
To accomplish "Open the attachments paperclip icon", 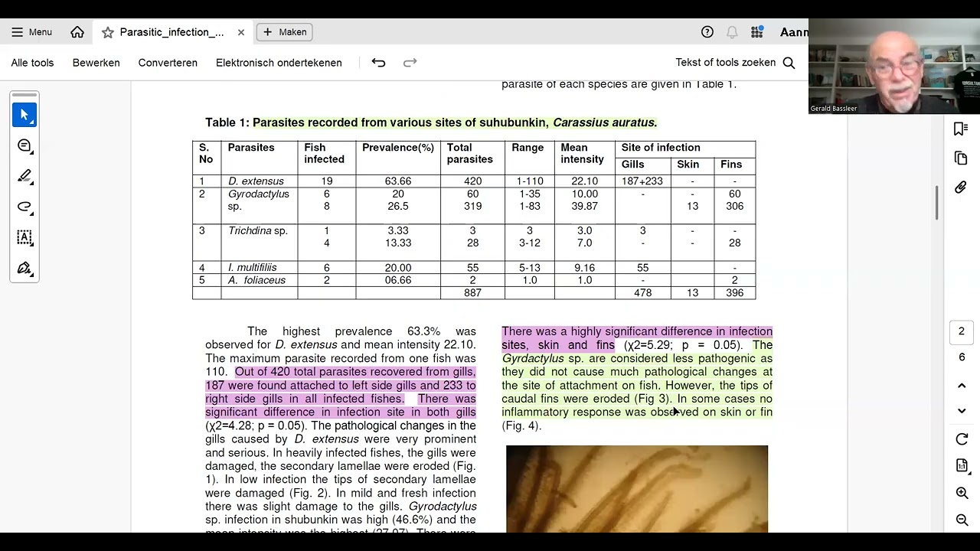I will (x=962, y=187).
